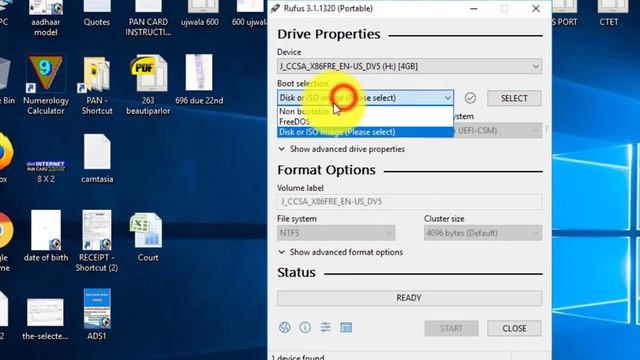Image resolution: width=640 pixels, height=360 pixels.
Task: Click the checksum checkmark icon beside SELECT
Action: [x=470, y=98]
